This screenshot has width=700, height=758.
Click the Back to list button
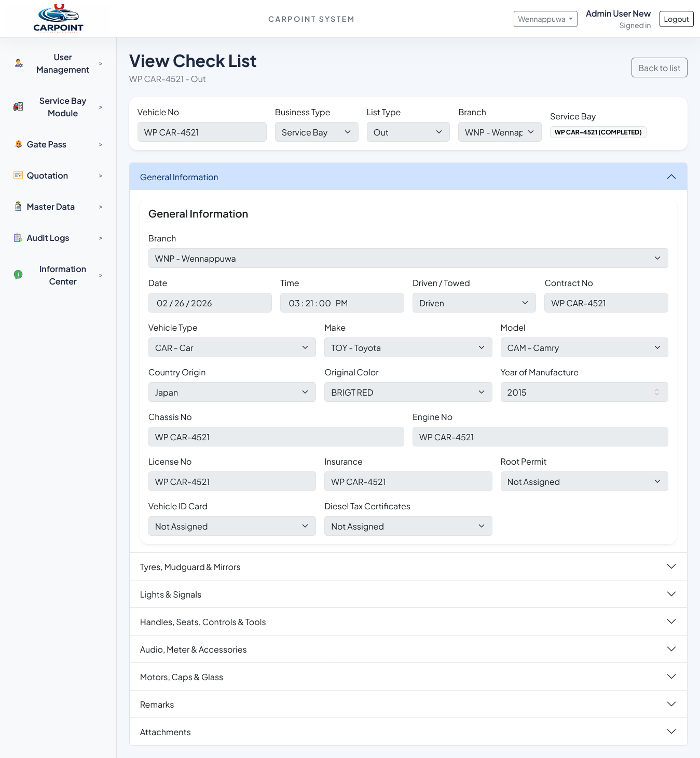[659, 67]
